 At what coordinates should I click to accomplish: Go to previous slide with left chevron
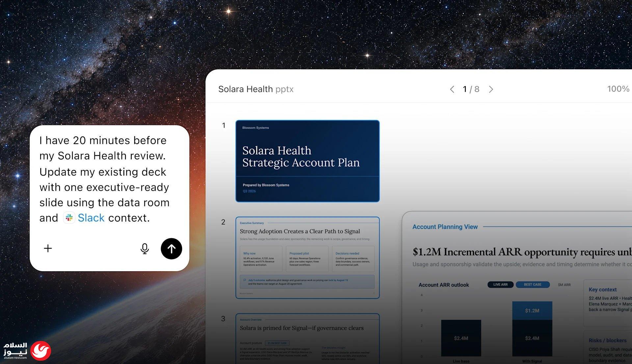tap(452, 89)
